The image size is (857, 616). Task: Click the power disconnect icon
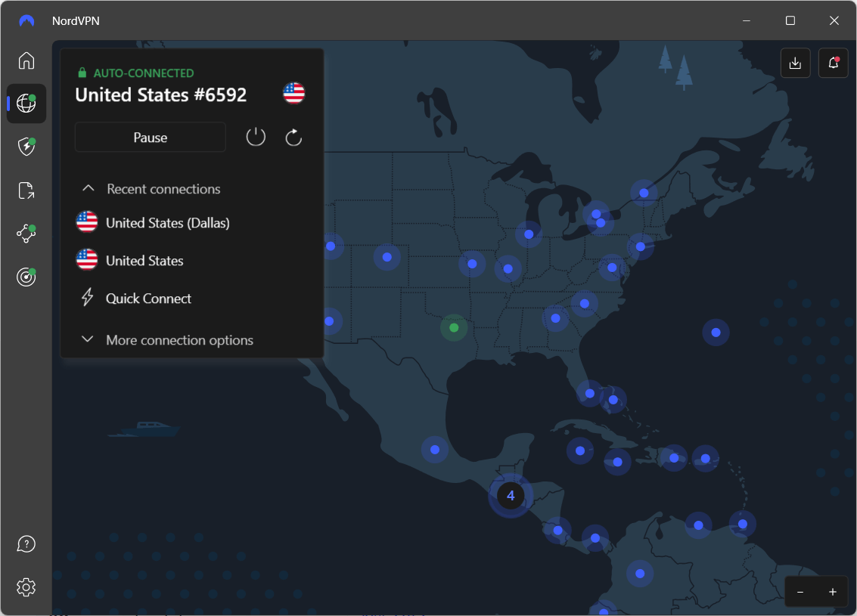tap(256, 137)
